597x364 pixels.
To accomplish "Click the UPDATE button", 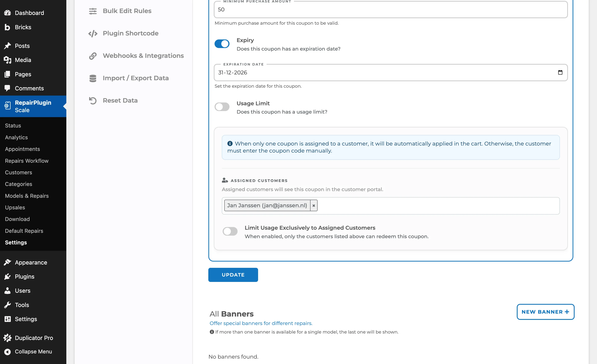I will (233, 275).
